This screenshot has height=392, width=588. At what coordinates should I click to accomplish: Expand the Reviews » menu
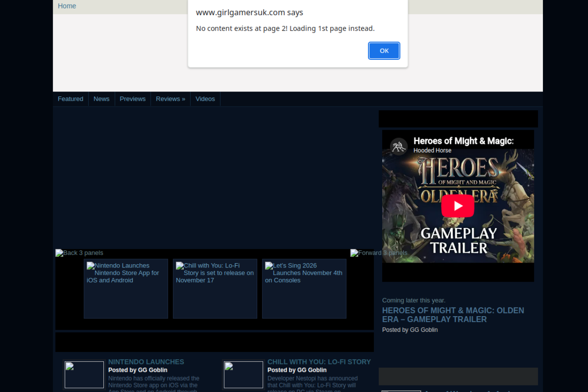170,99
